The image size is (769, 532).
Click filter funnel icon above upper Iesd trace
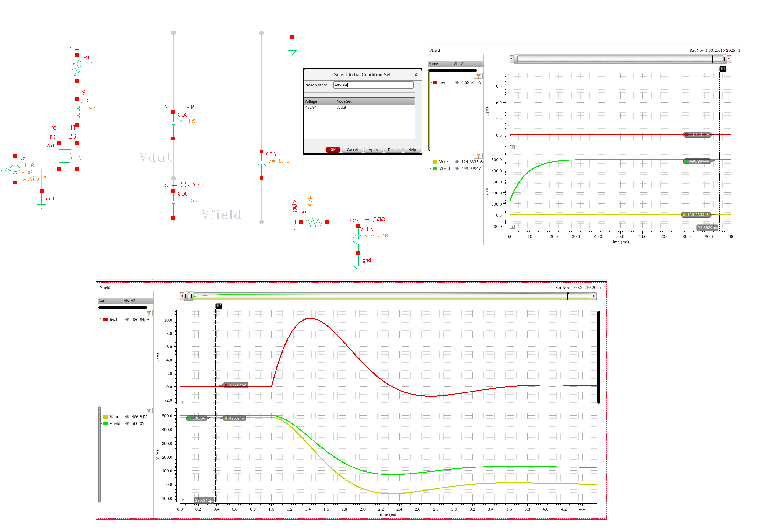click(478, 76)
